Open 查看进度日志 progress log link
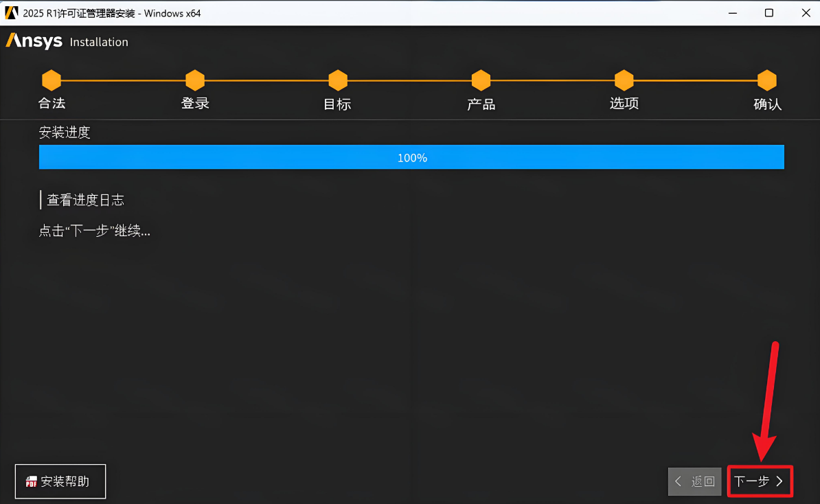 (x=85, y=200)
